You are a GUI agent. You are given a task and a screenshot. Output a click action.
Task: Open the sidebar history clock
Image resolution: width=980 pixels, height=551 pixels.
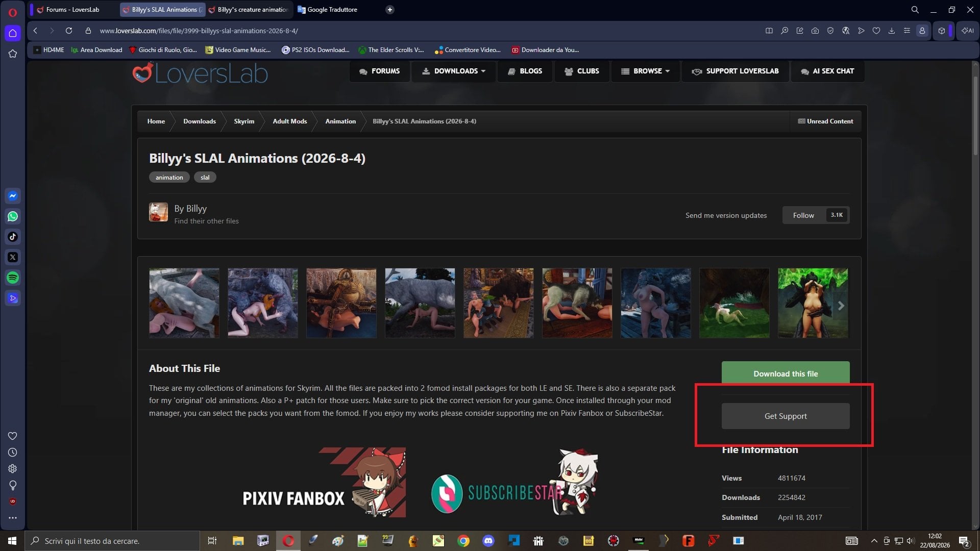tap(13, 453)
